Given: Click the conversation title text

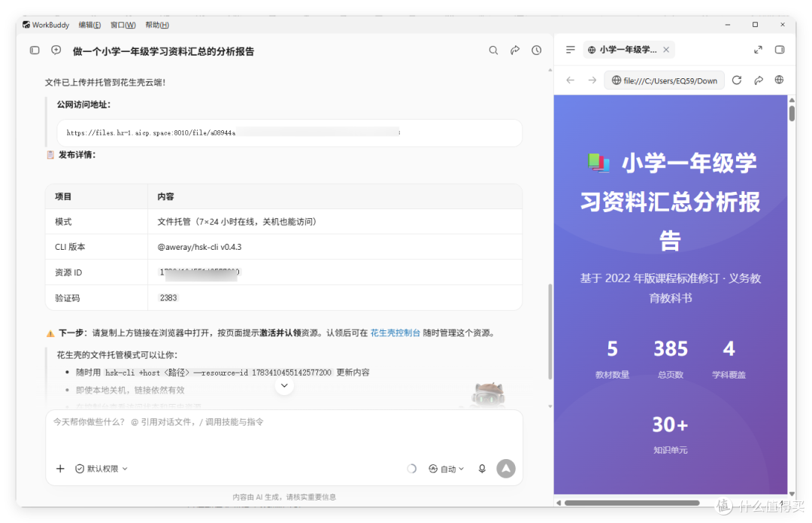Looking at the screenshot, I should pyautogui.click(x=163, y=51).
